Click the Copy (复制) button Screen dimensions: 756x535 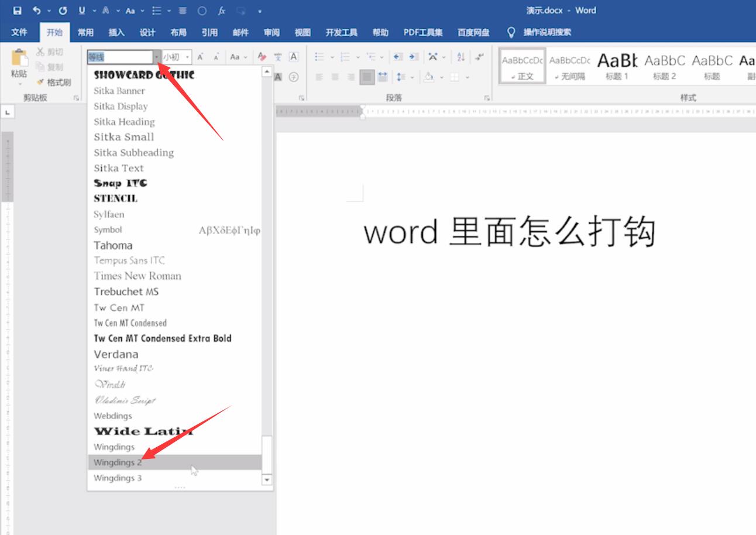[49, 67]
